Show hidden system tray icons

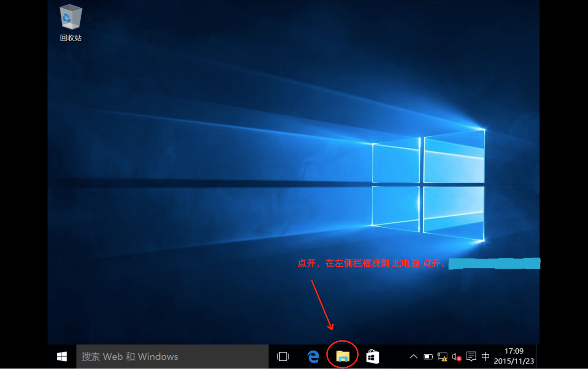tap(414, 357)
